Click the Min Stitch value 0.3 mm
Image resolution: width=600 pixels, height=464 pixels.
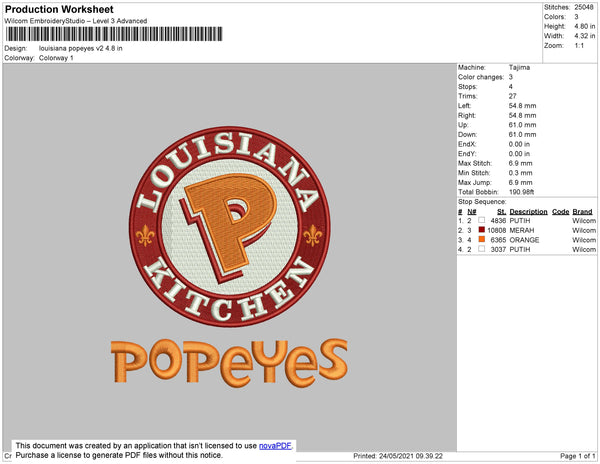[520, 173]
